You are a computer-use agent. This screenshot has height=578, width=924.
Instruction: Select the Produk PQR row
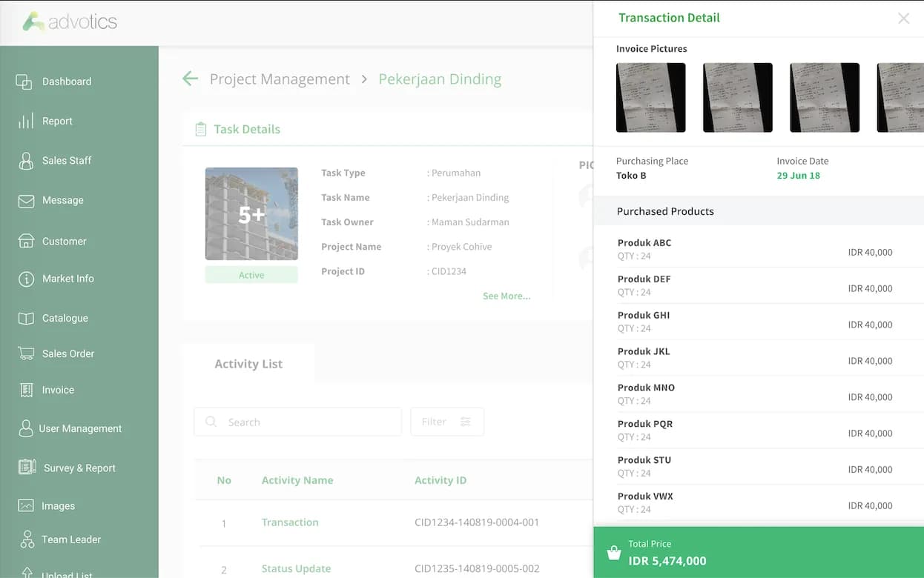[x=759, y=431]
